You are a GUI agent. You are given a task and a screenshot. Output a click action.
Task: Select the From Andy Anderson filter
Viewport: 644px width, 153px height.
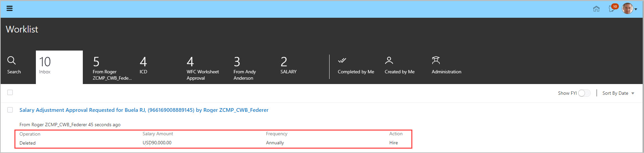[245, 68]
